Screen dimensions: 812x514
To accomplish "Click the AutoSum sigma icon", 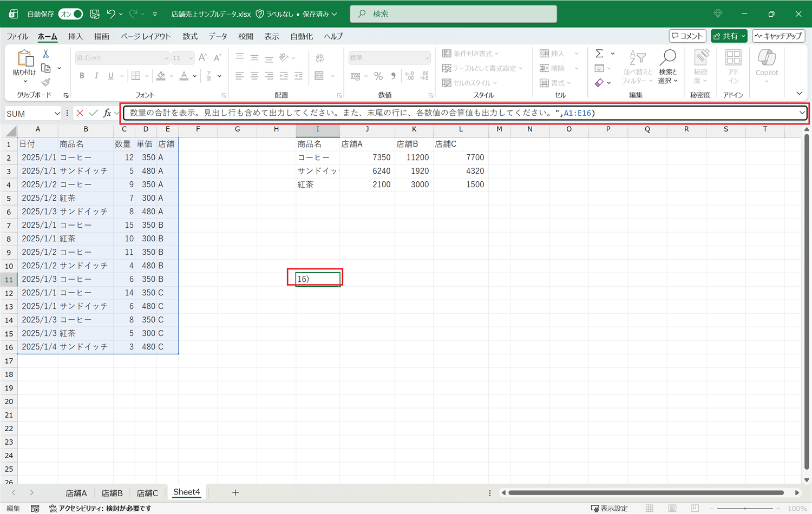I will (599, 54).
